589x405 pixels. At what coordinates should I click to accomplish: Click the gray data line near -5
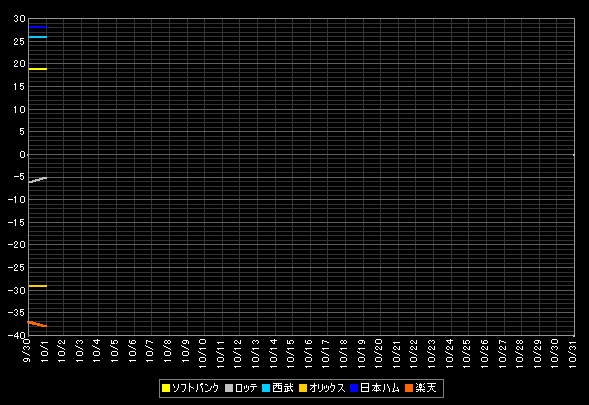click(x=38, y=180)
